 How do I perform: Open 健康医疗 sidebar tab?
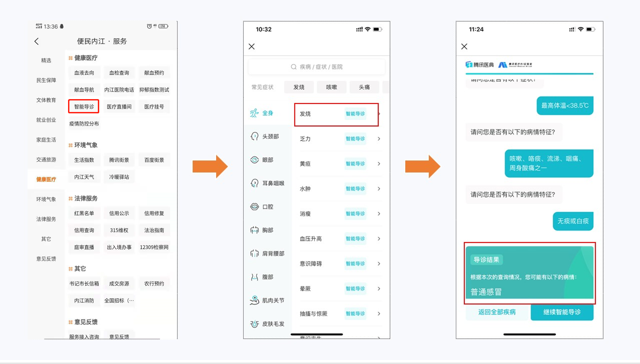(46, 180)
